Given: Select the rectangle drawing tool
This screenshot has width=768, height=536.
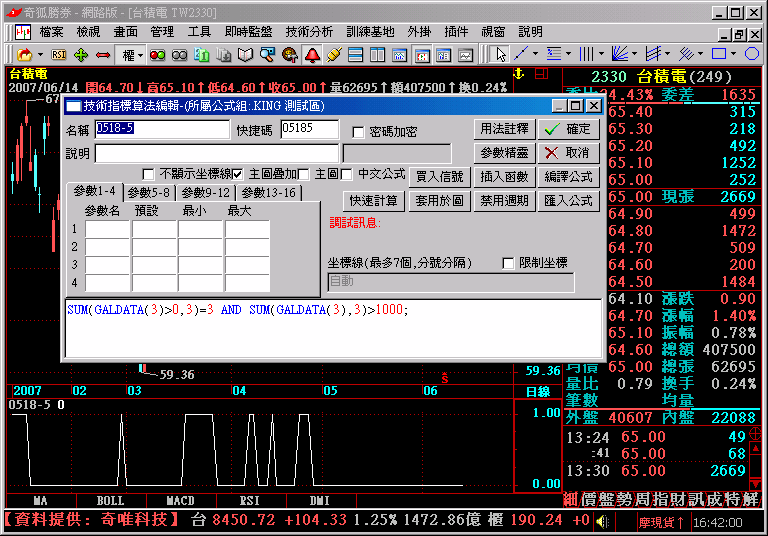Looking at the screenshot, I should pos(719,54).
